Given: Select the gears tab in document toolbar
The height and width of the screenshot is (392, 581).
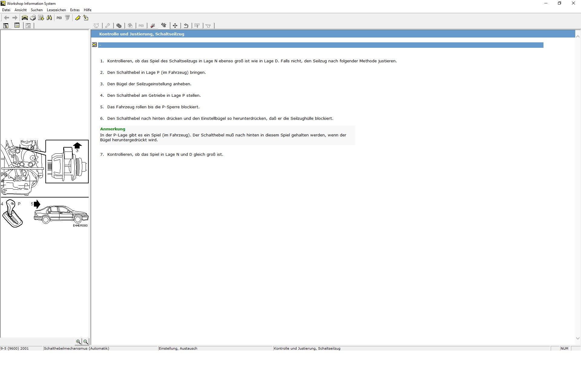Looking at the screenshot, I should pyautogui.click(x=119, y=26).
